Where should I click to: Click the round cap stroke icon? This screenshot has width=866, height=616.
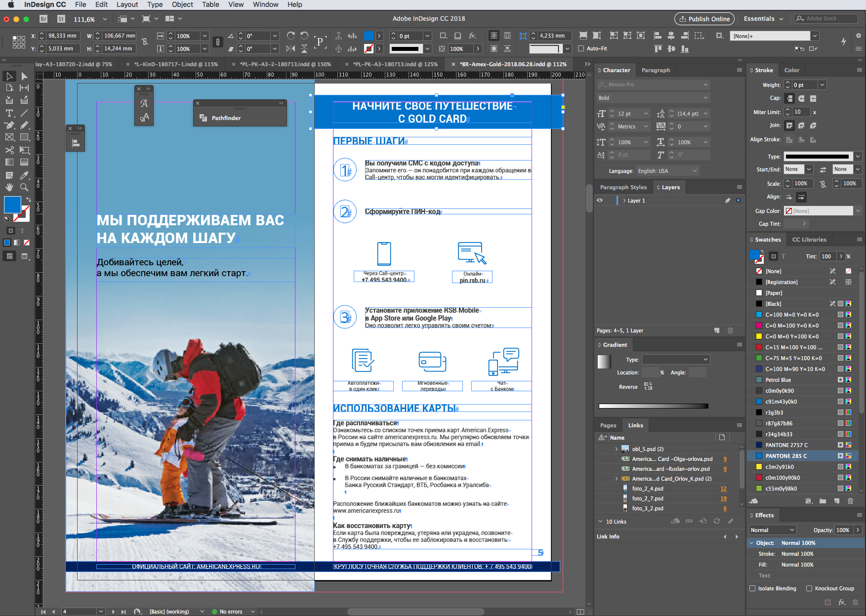point(801,98)
